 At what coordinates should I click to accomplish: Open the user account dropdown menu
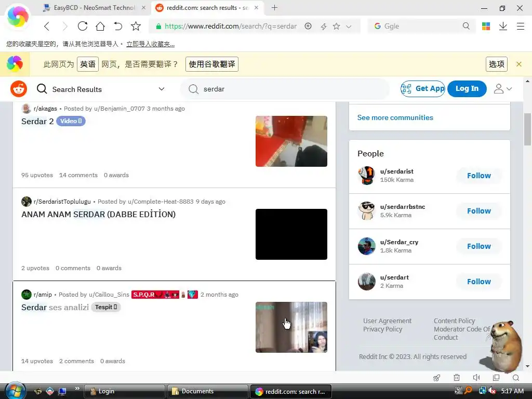point(502,89)
